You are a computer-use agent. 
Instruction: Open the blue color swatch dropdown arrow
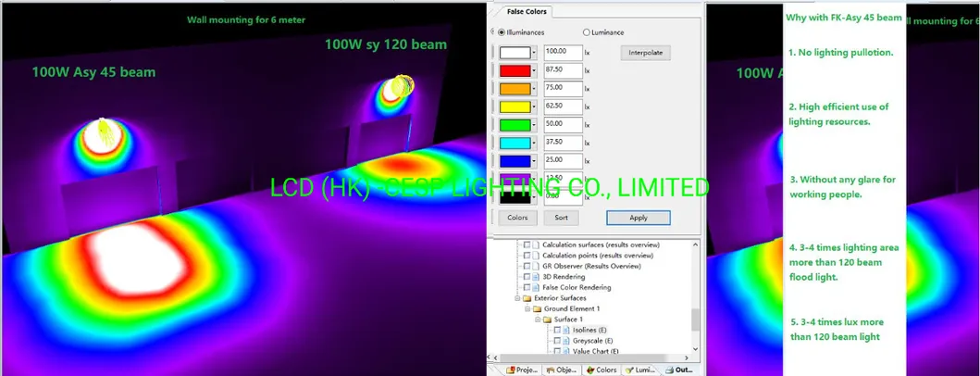point(534,161)
